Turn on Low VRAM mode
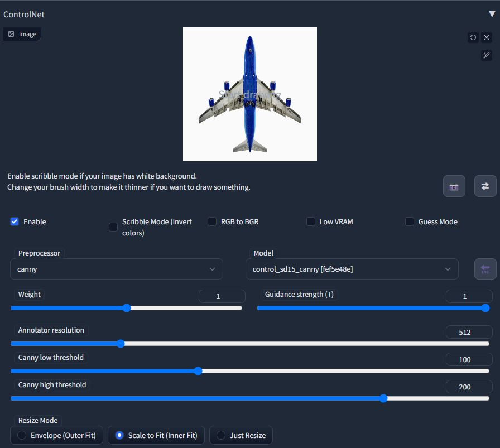The image size is (500, 448). (x=310, y=221)
